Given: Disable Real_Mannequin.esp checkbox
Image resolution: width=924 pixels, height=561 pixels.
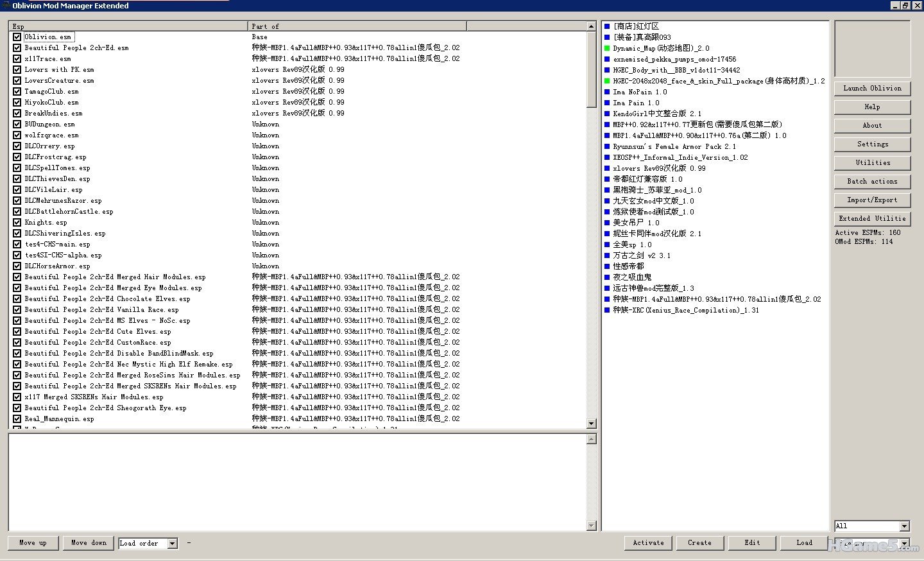Looking at the screenshot, I should (17, 419).
